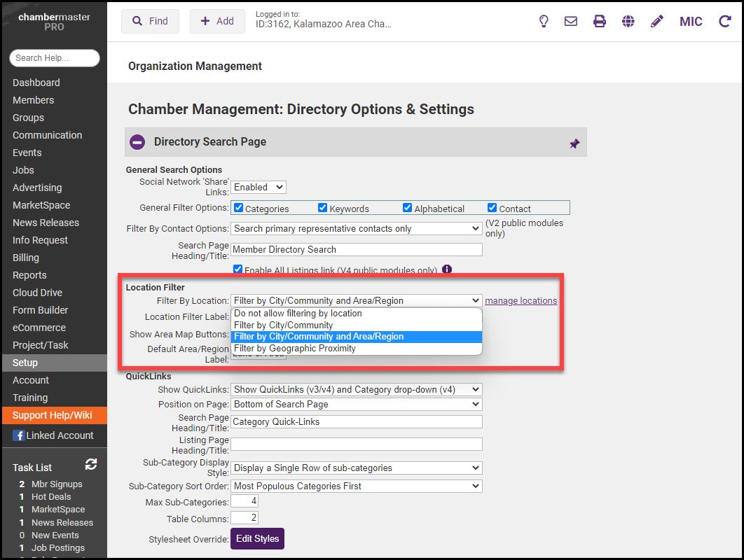The width and height of the screenshot is (744, 560).
Task: Collapse the Directory Search Page section
Action: [137, 142]
